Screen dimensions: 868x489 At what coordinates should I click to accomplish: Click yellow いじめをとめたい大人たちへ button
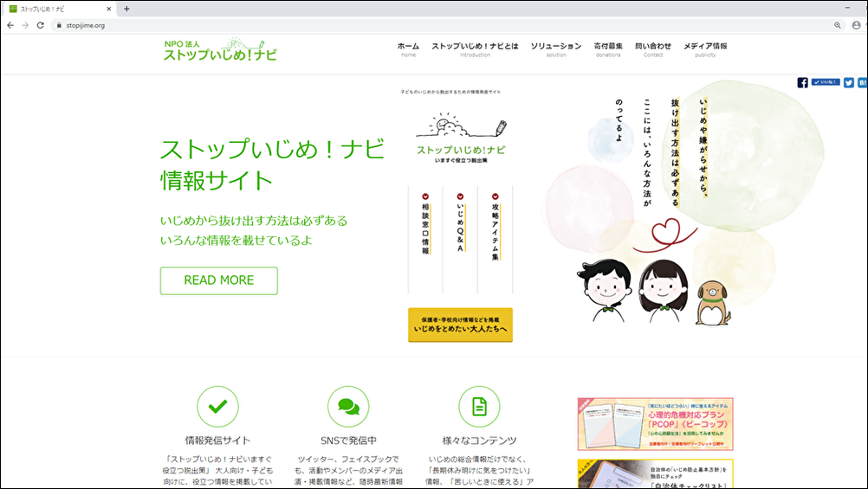(x=460, y=325)
